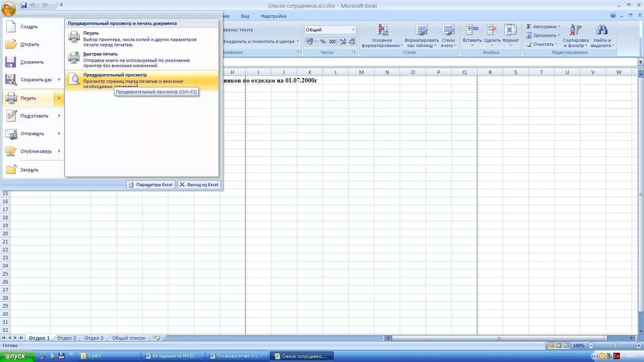
Task: Open the Автосумма dropdown arrow
Action: 559,27
